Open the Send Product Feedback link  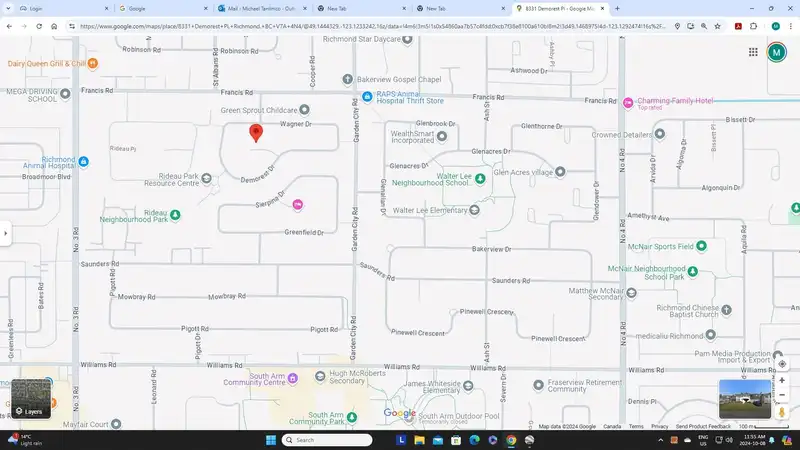pyautogui.click(x=703, y=427)
